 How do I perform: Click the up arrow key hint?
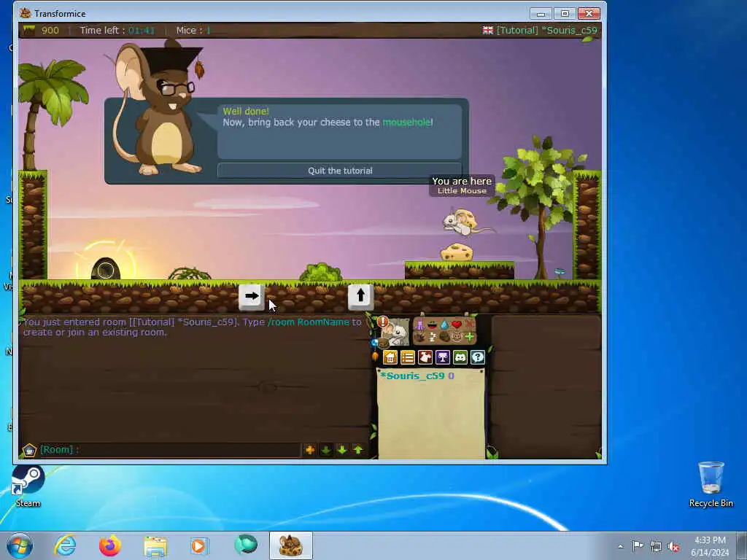pyautogui.click(x=360, y=296)
